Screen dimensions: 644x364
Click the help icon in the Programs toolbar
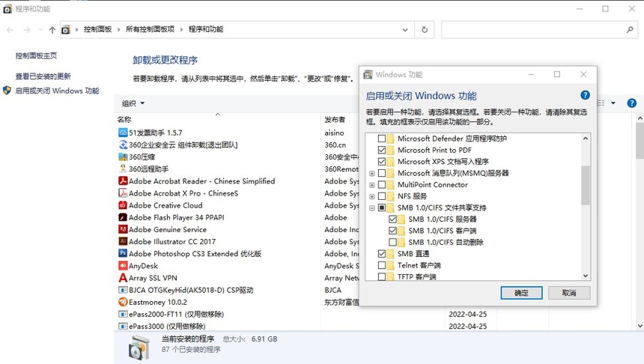[632, 103]
